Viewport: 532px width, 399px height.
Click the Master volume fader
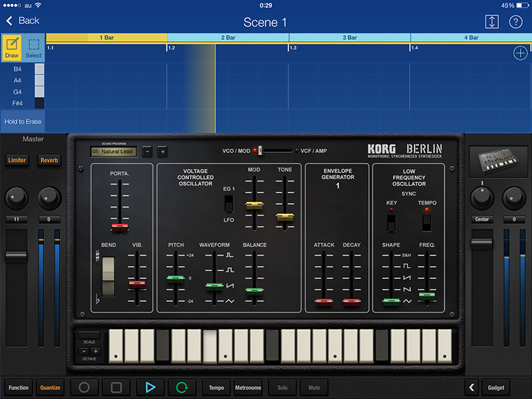[x=16, y=256]
